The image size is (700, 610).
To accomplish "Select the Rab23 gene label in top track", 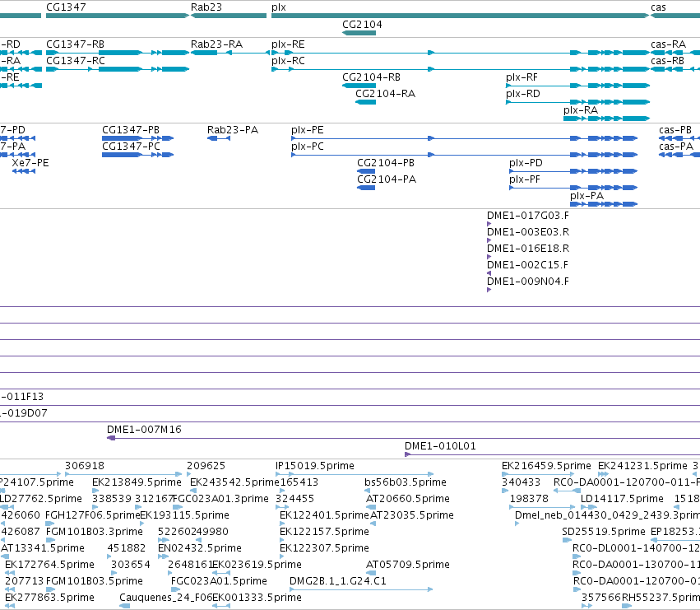I will click(206, 7).
